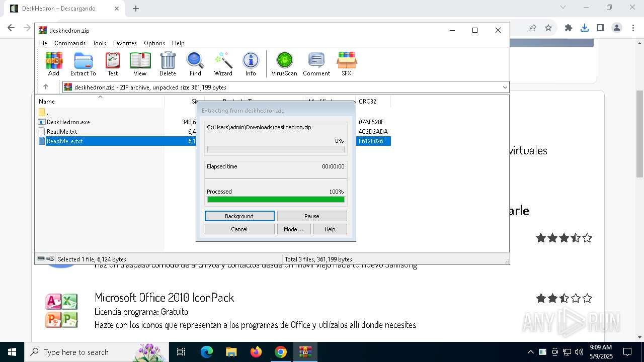The height and width of the screenshot is (362, 644).
Task: Open the notification center icon
Action: (627, 352)
